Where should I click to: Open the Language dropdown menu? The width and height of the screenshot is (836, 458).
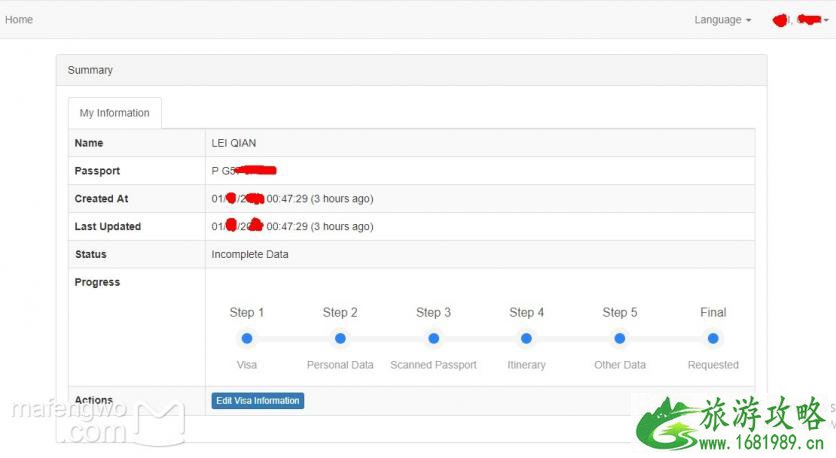point(722,20)
